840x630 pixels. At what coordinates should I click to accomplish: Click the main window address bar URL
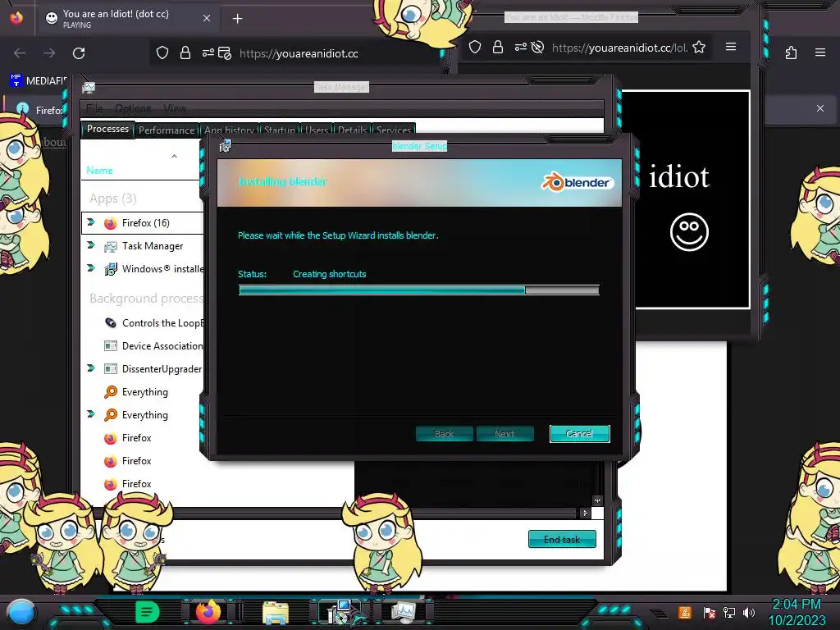(299, 53)
